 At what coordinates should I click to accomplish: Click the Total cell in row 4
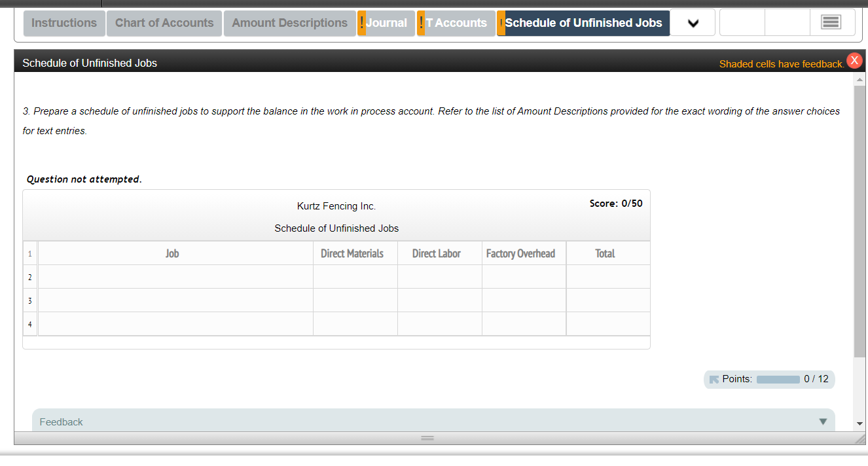click(608, 324)
